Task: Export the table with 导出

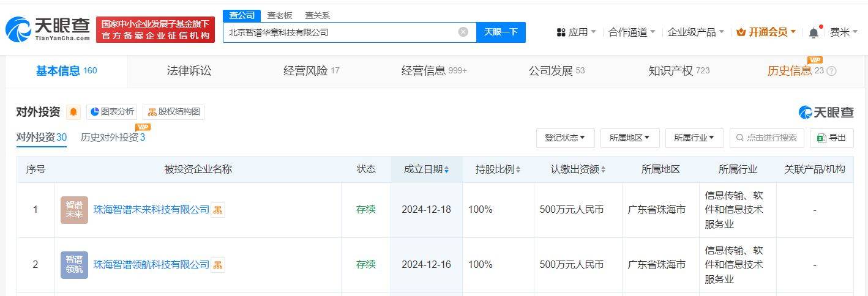Action: (831, 138)
